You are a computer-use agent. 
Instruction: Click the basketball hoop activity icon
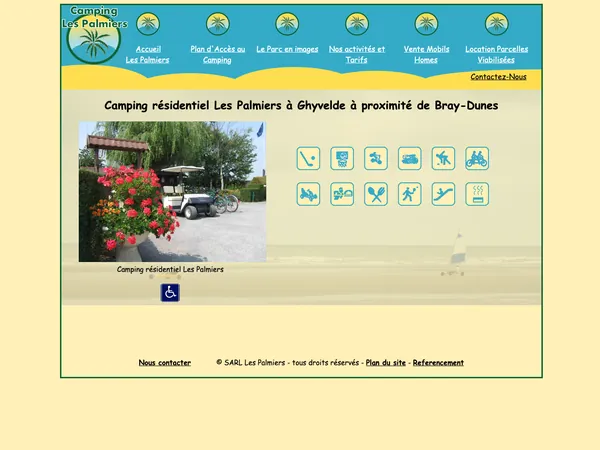pos(342,158)
